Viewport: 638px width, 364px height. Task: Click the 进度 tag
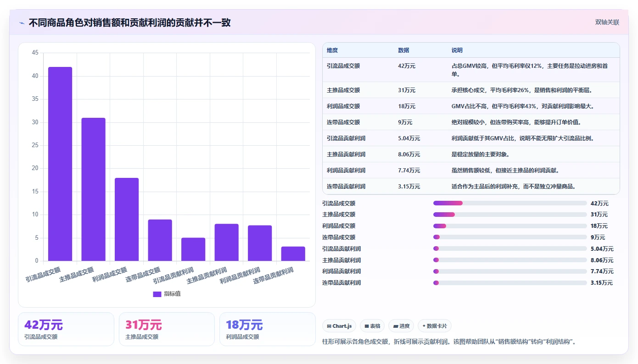coord(401,326)
